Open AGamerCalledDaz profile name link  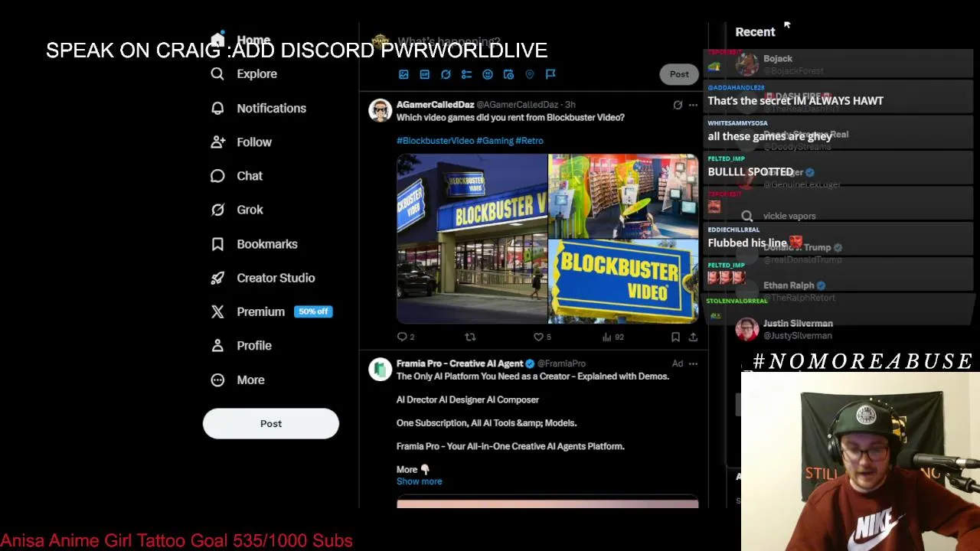pos(435,104)
